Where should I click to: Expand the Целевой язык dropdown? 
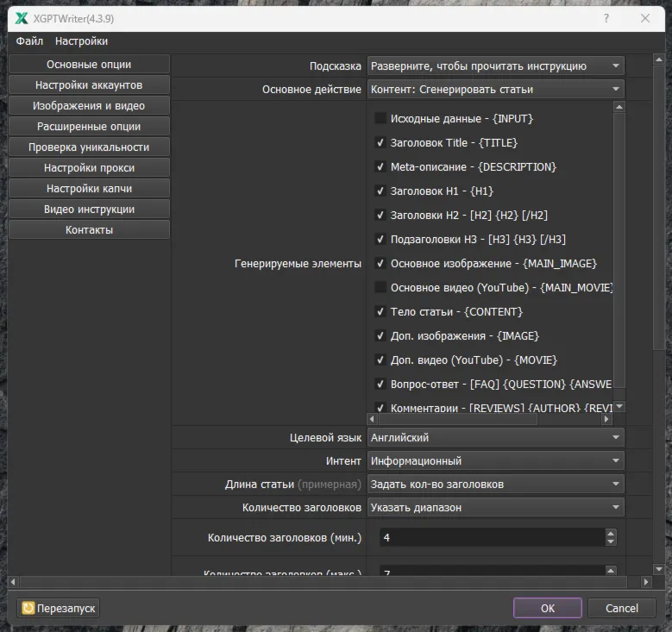[495, 438]
